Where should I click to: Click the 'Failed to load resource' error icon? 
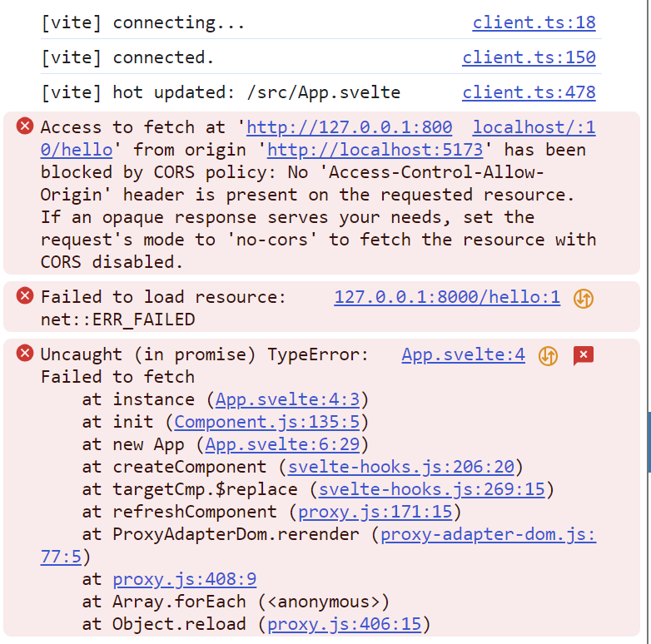pos(25,296)
